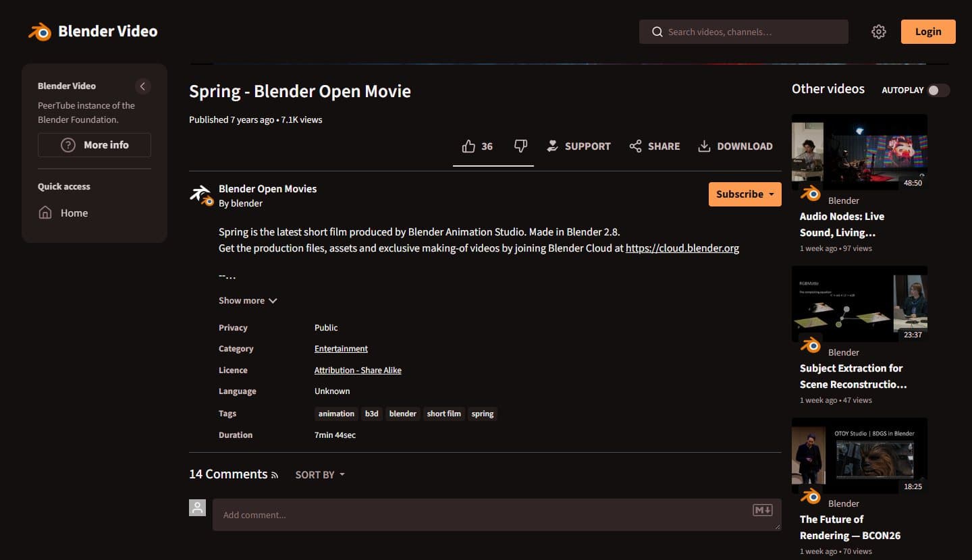Click the '7min 44sec' duration value
This screenshot has height=560, width=972.
pyautogui.click(x=335, y=435)
